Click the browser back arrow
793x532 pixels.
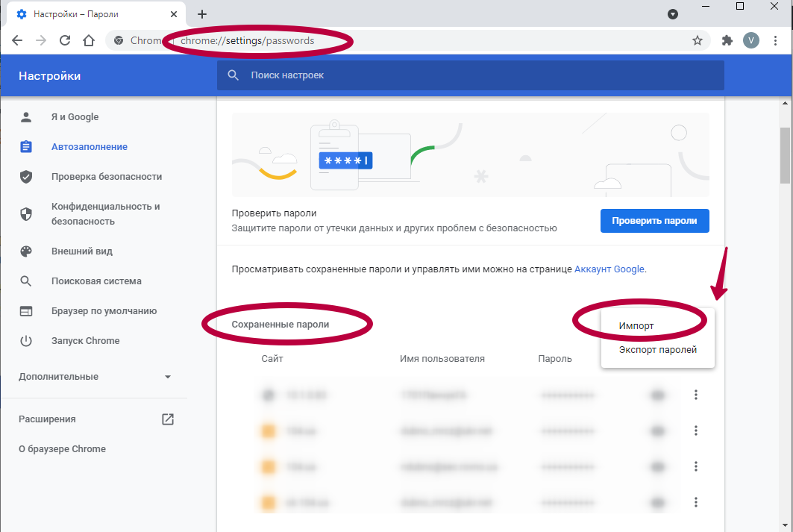click(17, 40)
